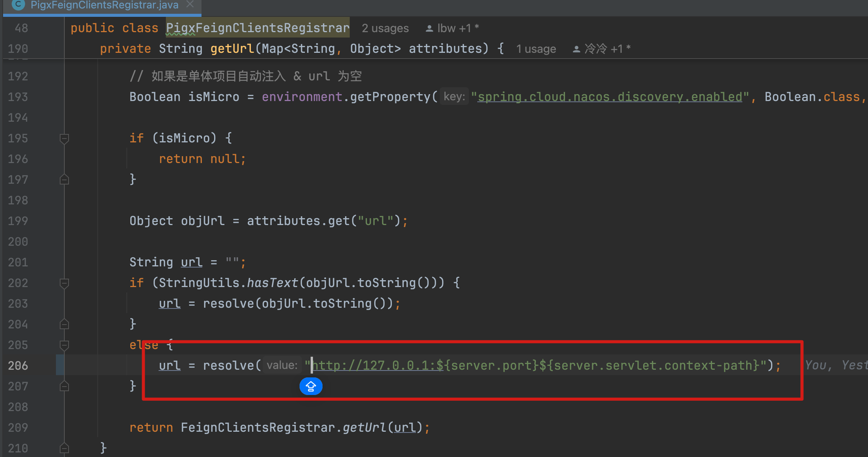Screen dimensions: 868x457
Task: Select the PigxFeignClientsRegistrar.java editor tab
Action: click(x=104, y=5)
